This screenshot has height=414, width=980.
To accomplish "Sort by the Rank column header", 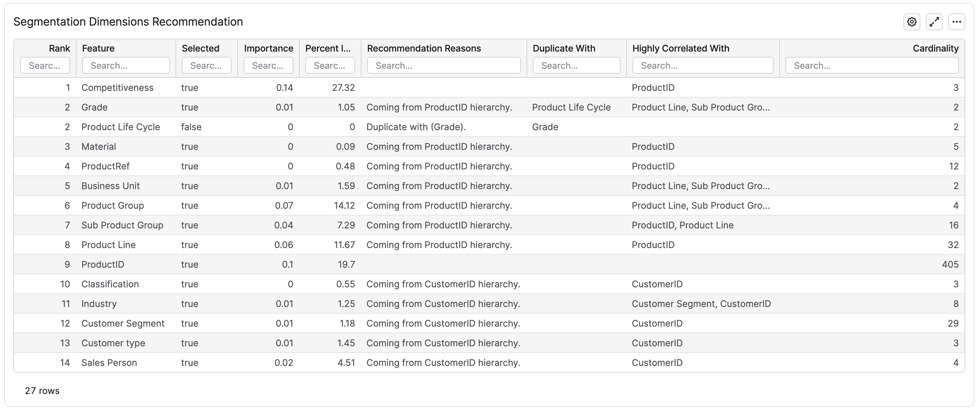I will point(59,48).
